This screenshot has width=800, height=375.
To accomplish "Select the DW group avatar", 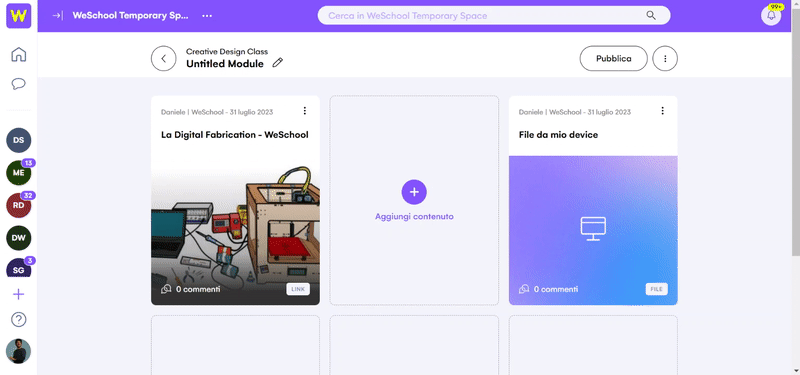I will [x=18, y=238].
